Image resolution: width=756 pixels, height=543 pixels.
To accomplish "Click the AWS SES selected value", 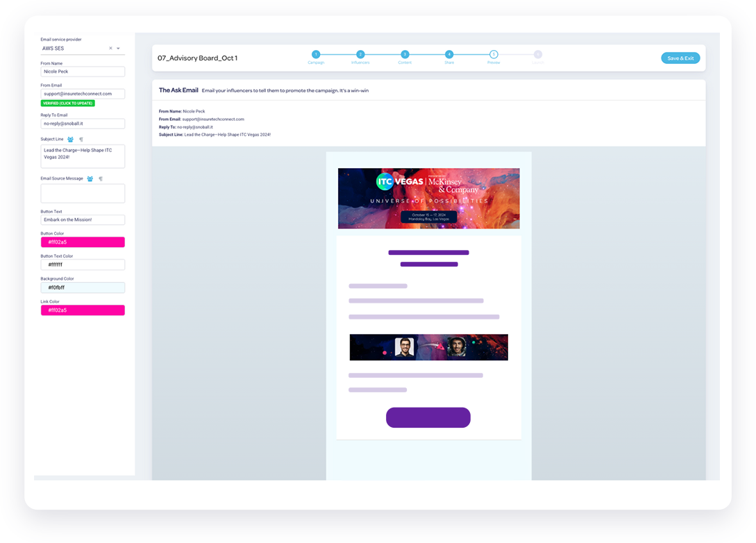I will [53, 48].
